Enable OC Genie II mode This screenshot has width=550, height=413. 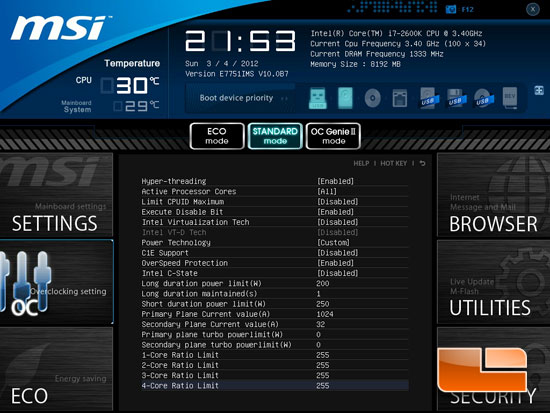point(333,136)
